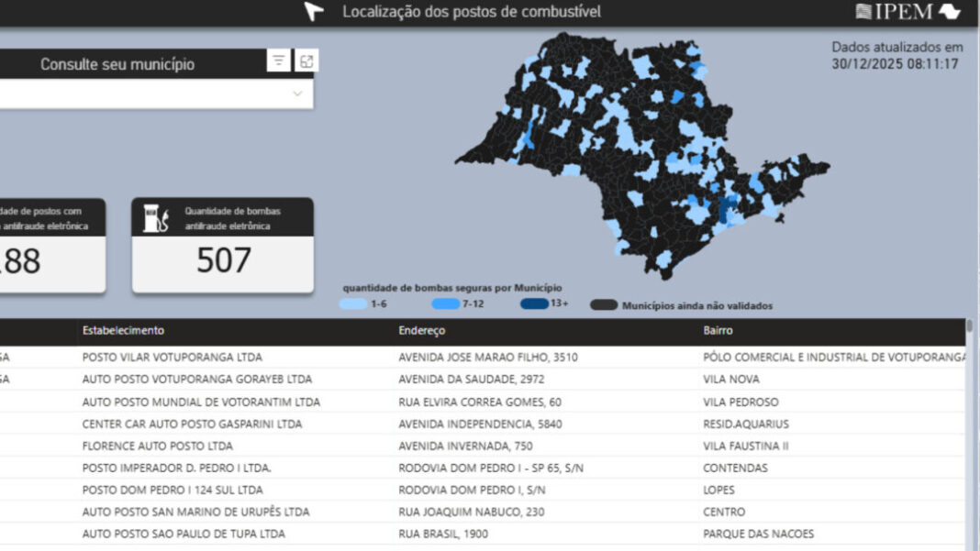Click the fuel pump icon on the bombas card
Viewport: 980px width, 551px height.
click(156, 218)
